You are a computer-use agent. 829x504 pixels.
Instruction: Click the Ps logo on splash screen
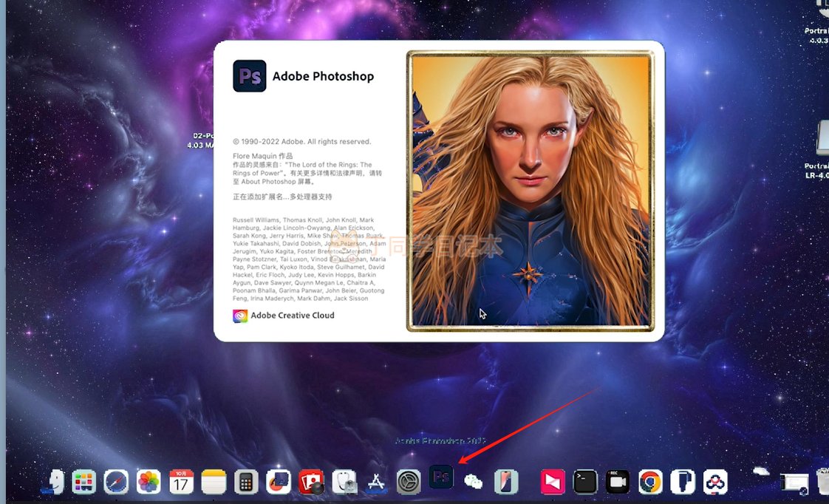(249, 76)
